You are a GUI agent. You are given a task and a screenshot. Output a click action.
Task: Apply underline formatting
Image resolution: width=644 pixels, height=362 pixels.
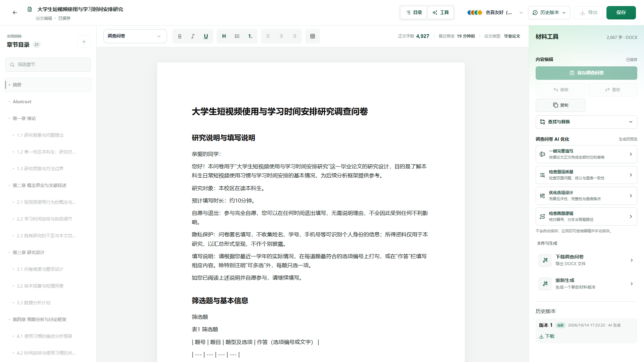point(206,36)
